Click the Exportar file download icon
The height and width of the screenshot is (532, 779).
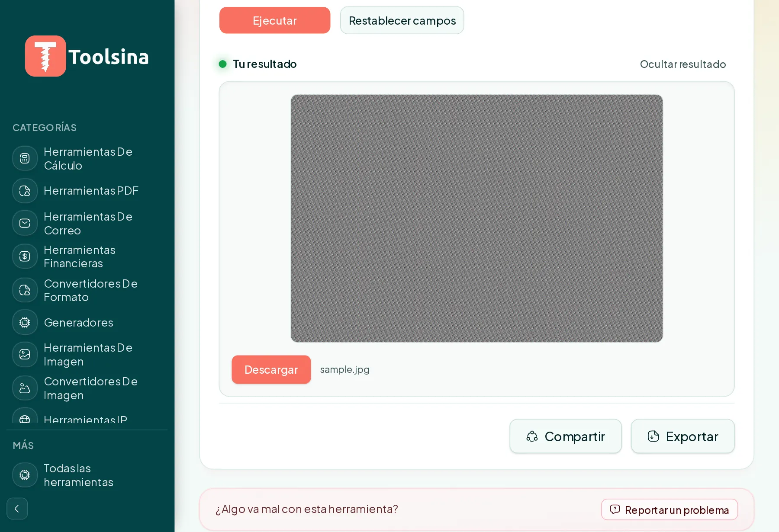[x=653, y=436]
